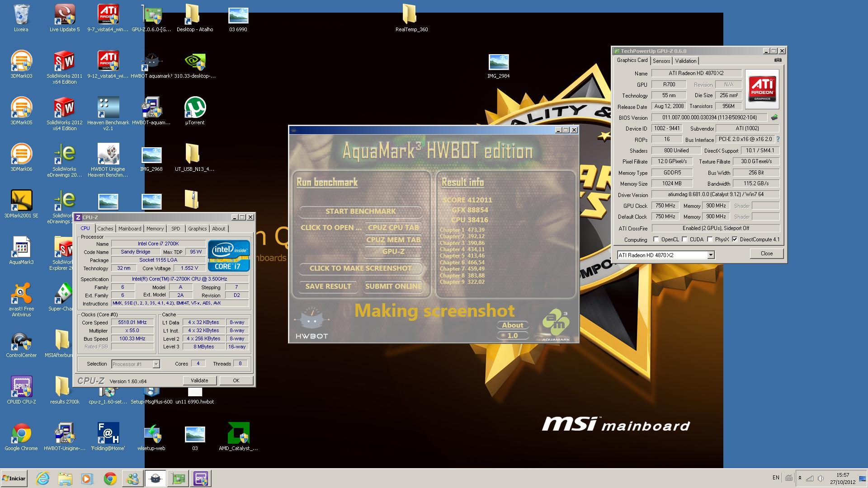The height and width of the screenshot is (488, 868).
Task: Open the 310.33-desktop NVIDIA installer icon
Action: (195, 65)
